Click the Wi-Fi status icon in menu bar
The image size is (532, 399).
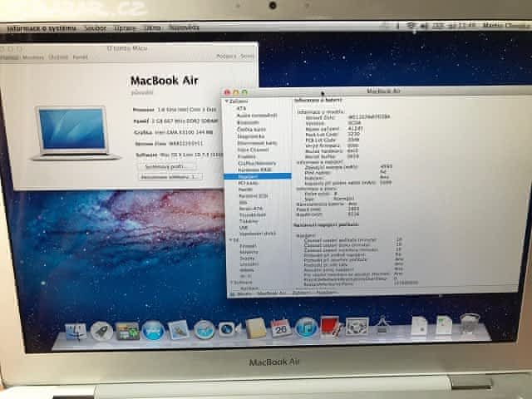(x=411, y=26)
